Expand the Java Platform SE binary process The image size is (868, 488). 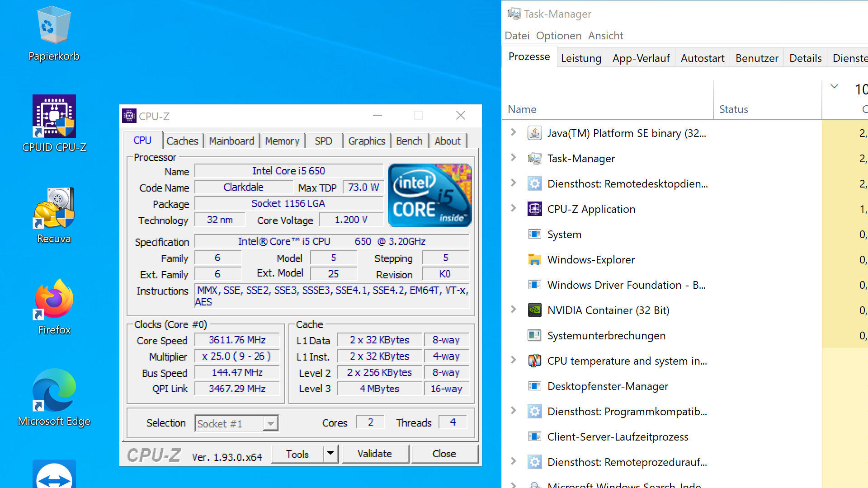tap(514, 132)
